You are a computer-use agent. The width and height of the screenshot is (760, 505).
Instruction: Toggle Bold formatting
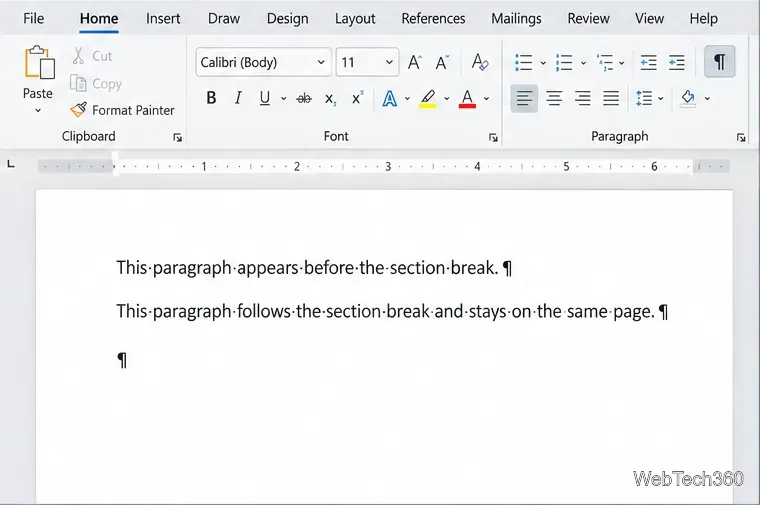tap(211, 98)
